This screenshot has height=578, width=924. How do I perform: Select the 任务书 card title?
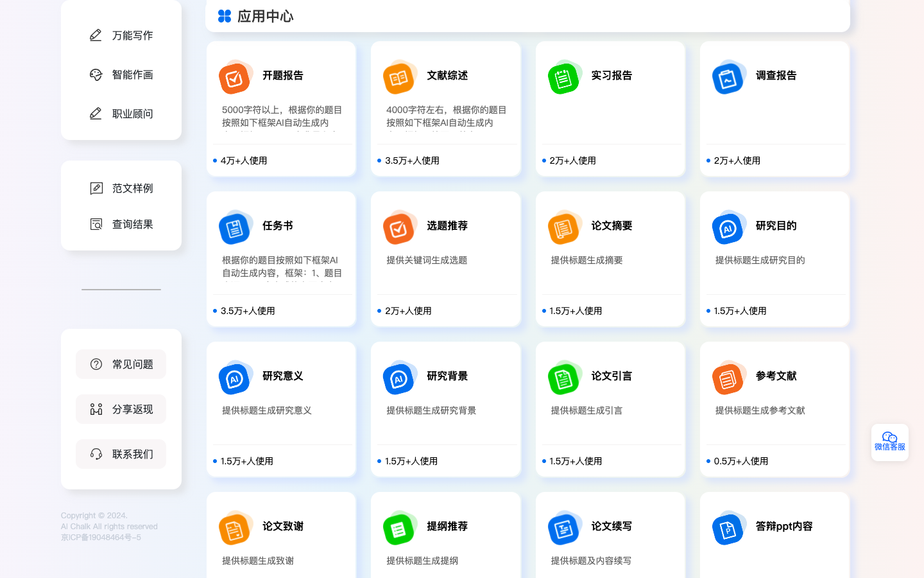(278, 225)
